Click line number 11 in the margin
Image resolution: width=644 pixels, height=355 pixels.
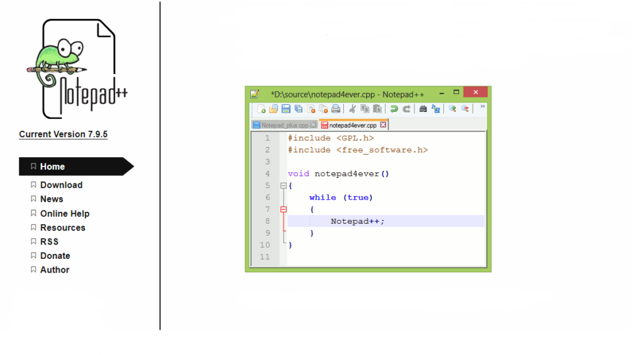coord(265,257)
